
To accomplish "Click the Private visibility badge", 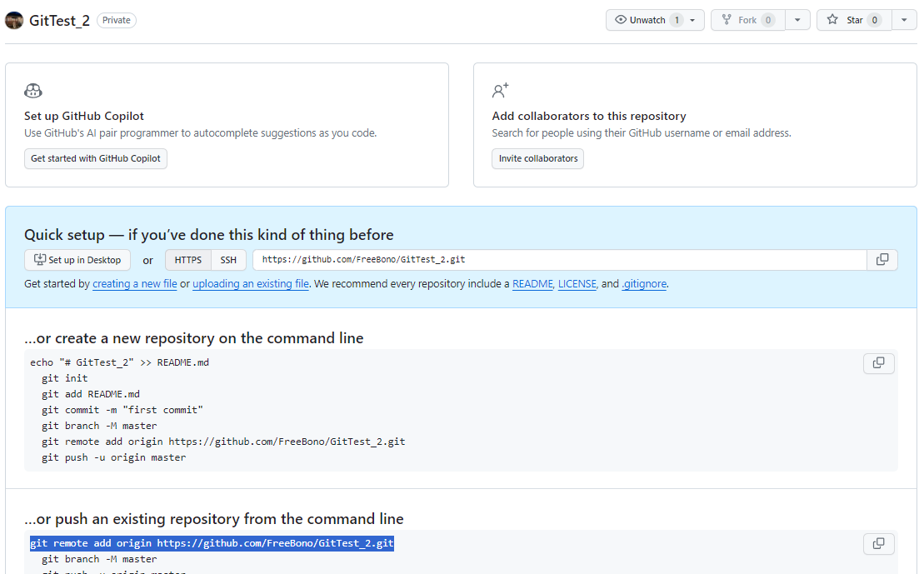I will point(116,20).
